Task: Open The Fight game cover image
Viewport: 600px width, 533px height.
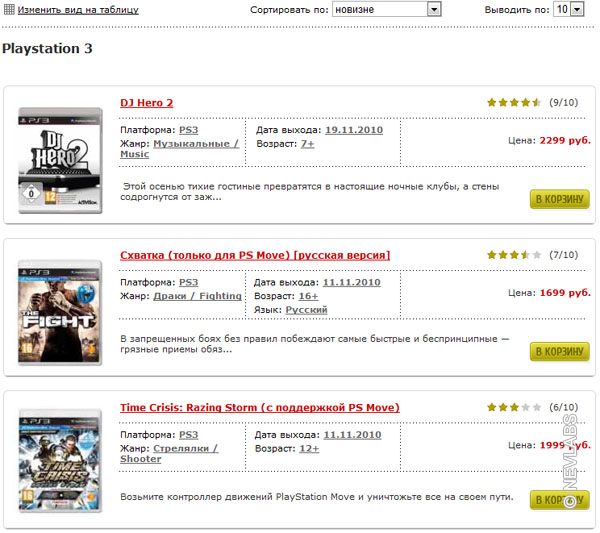Action: click(60, 311)
